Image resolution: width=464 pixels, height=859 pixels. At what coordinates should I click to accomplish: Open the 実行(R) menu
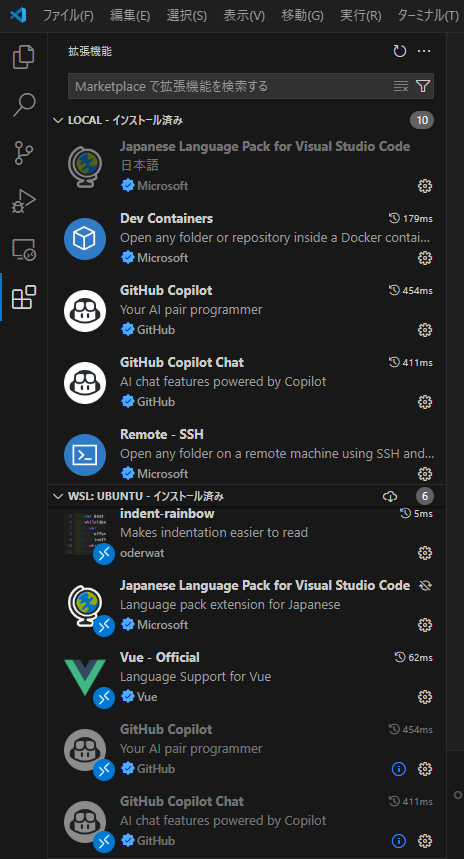coord(360,15)
